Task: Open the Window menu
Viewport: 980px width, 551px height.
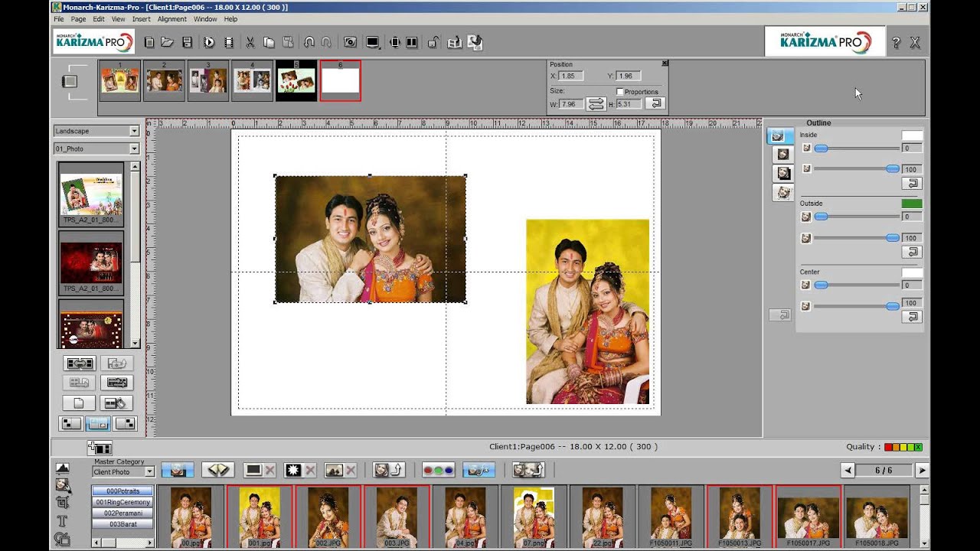Action: pos(205,19)
